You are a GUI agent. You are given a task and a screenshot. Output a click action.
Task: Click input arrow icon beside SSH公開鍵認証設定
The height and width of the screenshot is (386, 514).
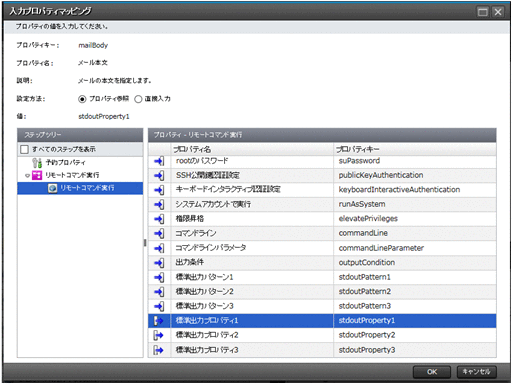pyautogui.click(x=159, y=176)
